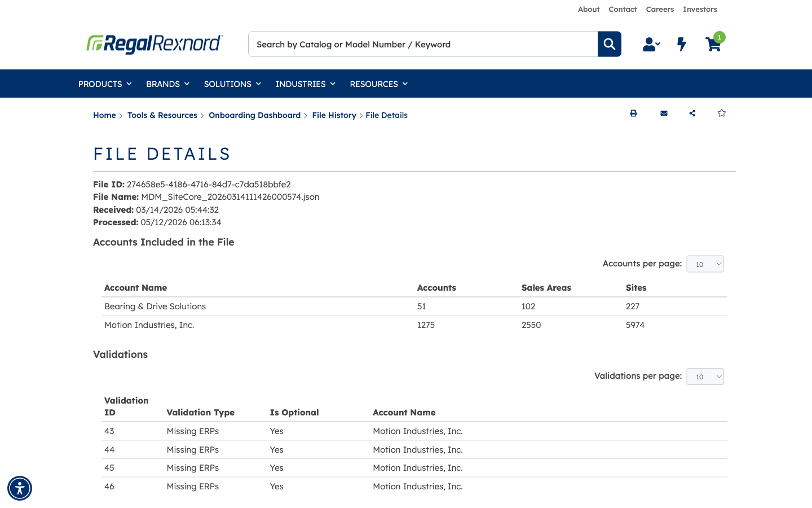Click sites value 5974

point(635,325)
